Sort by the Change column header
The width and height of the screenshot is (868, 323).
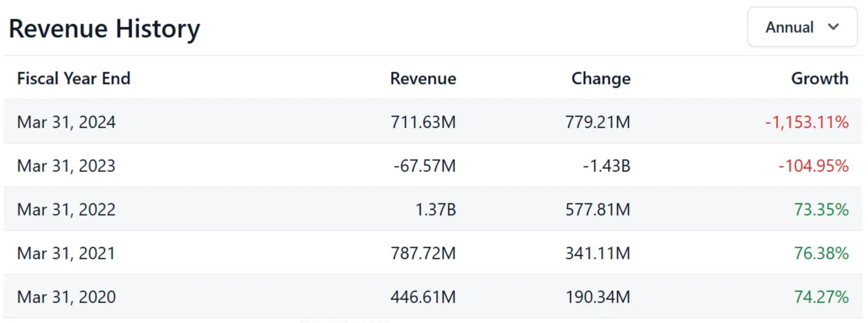click(600, 78)
